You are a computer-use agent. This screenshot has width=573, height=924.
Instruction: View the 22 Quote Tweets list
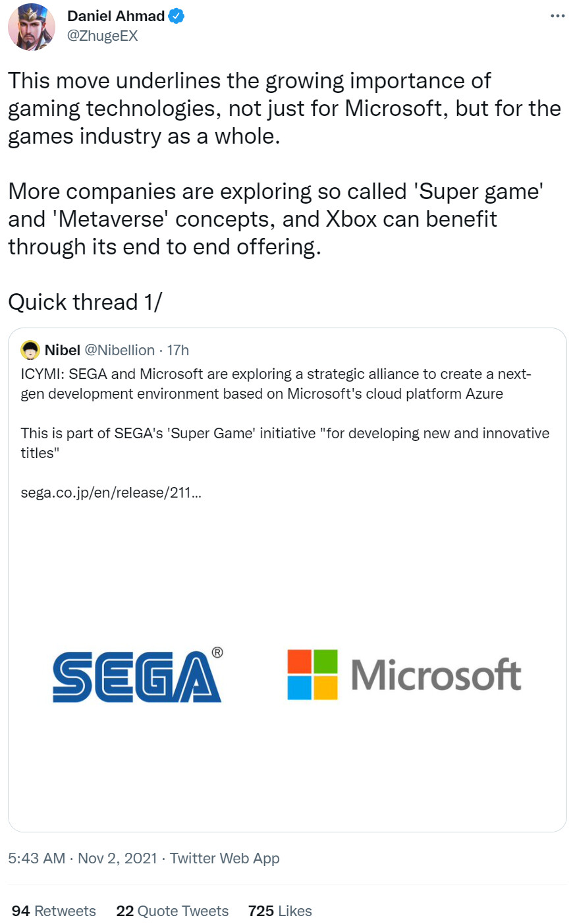(173, 911)
